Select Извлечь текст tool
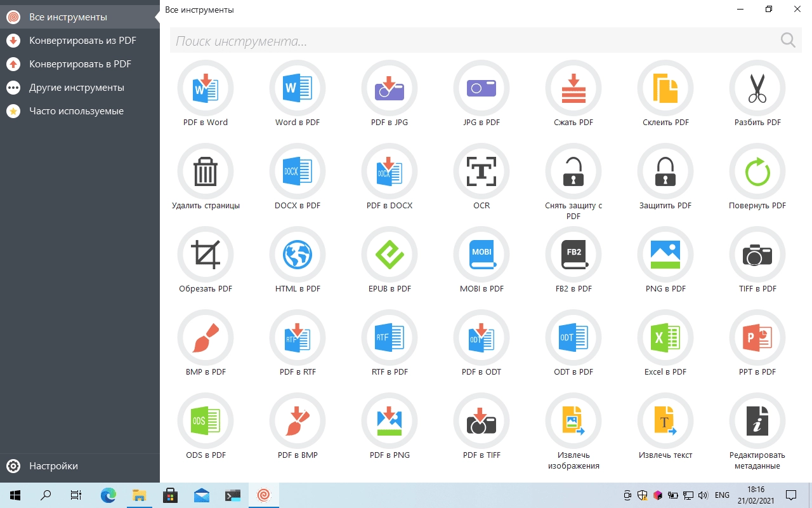This screenshot has width=812, height=508. point(665,421)
